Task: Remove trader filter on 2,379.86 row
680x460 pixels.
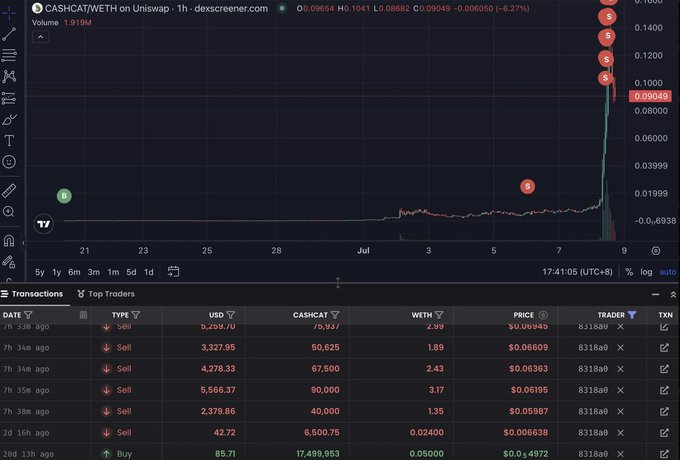Action: click(x=621, y=411)
